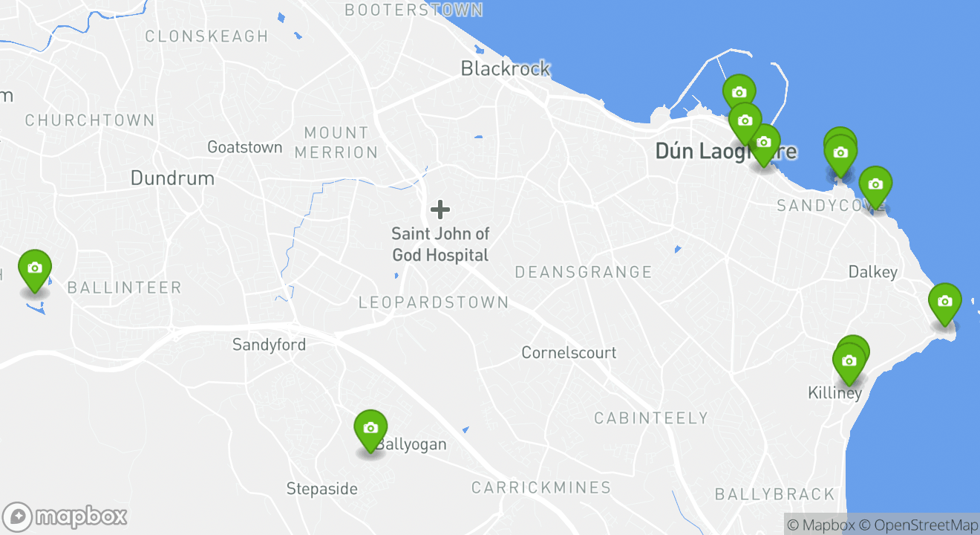This screenshot has width=980, height=535.
Task: Select the northernmost camera marker in harbour
Action: coord(739,92)
